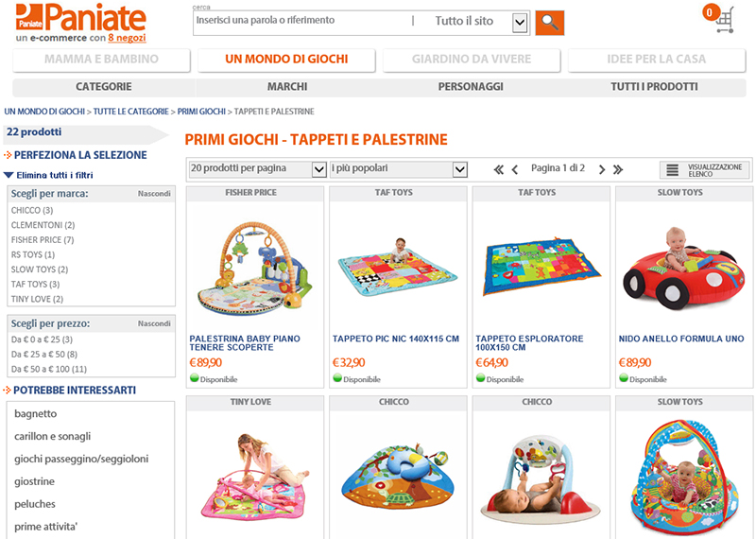The width and height of the screenshot is (756, 539).
Task: Go to previous page arrow
Action: (515, 169)
